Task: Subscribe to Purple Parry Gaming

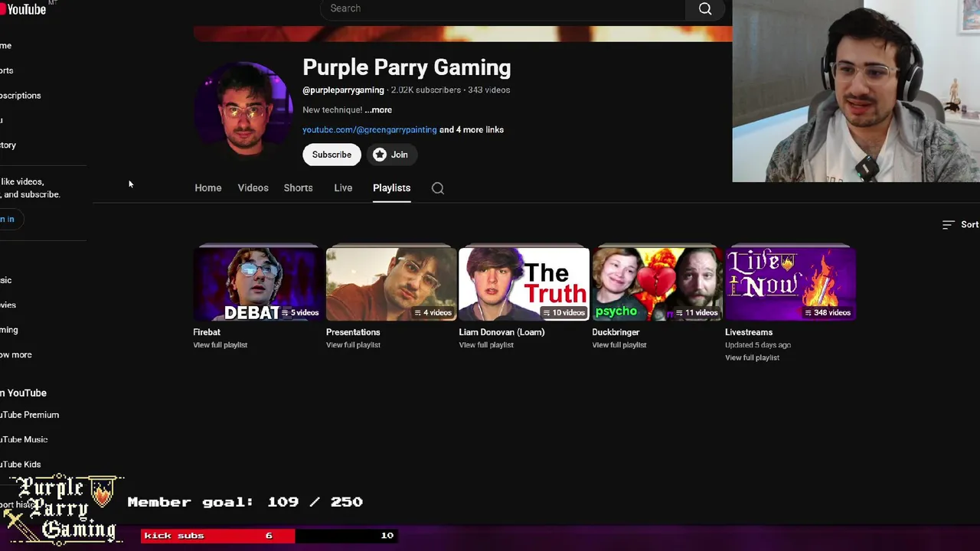Action: (332, 155)
